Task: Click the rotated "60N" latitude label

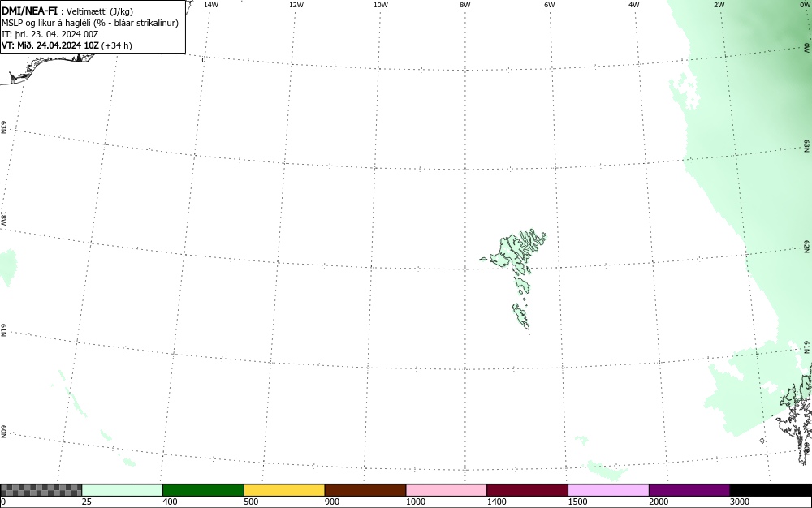Action: pyautogui.click(x=3, y=432)
